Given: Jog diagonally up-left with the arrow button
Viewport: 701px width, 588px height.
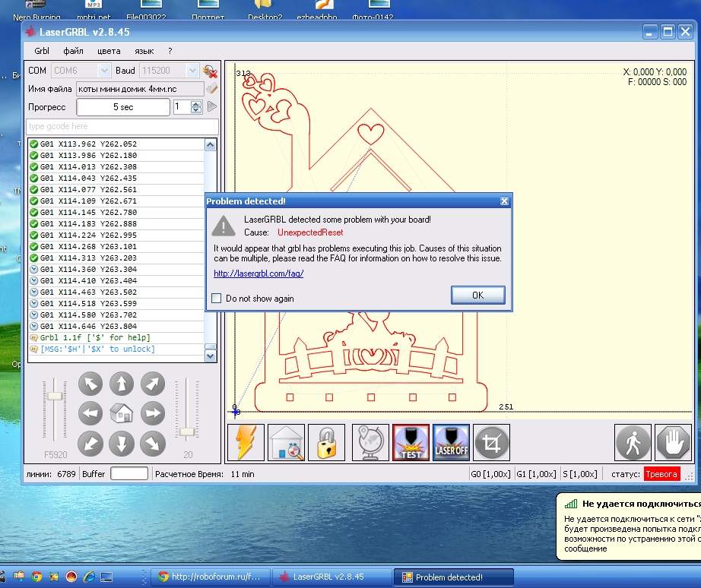Looking at the screenshot, I should tap(90, 384).
